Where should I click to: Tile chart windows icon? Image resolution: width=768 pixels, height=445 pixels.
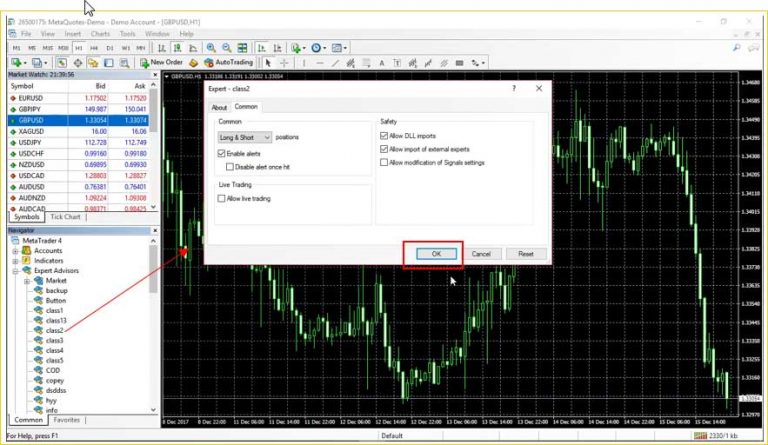pyautogui.click(x=242, y=48)
